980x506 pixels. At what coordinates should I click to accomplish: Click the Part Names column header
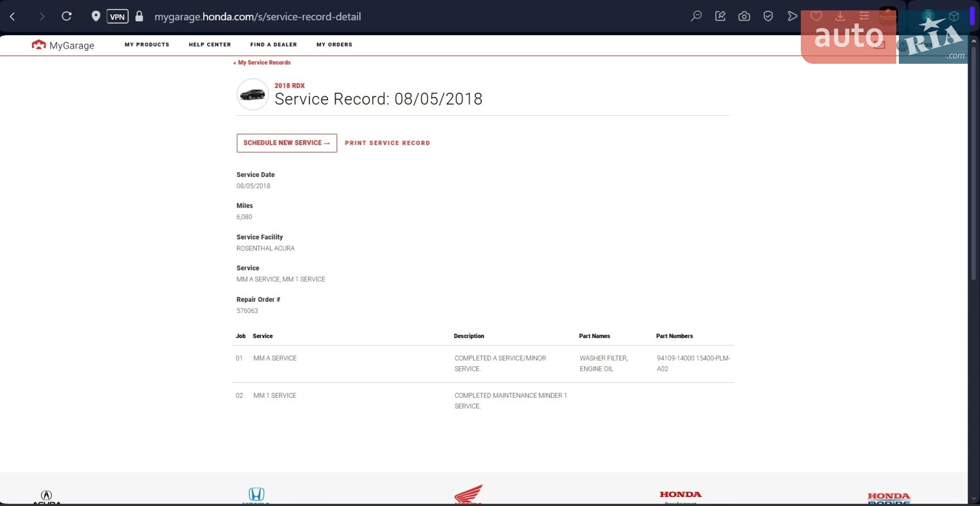pos(594,336)
